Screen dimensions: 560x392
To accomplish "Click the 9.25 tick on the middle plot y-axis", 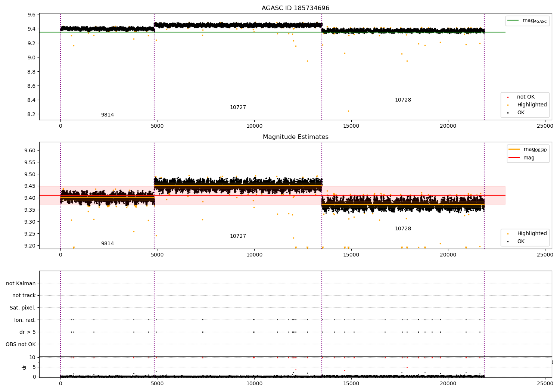I will coord(30,234).
